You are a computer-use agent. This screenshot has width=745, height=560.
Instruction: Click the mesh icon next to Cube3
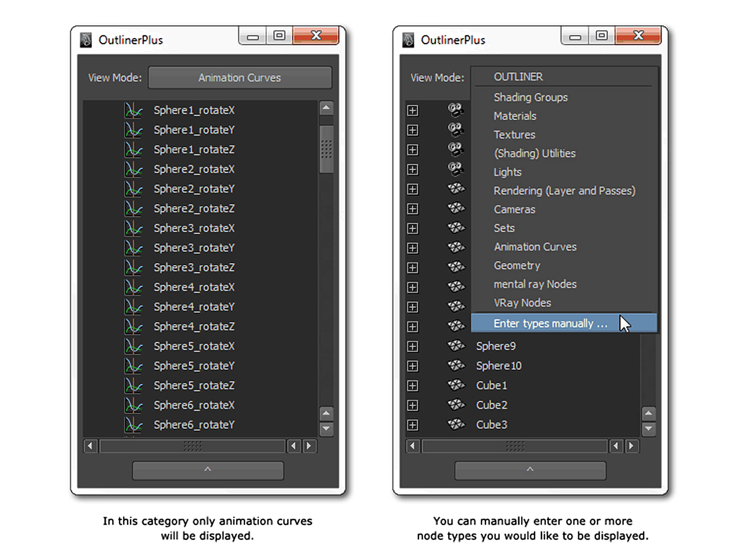coord(456,425)
